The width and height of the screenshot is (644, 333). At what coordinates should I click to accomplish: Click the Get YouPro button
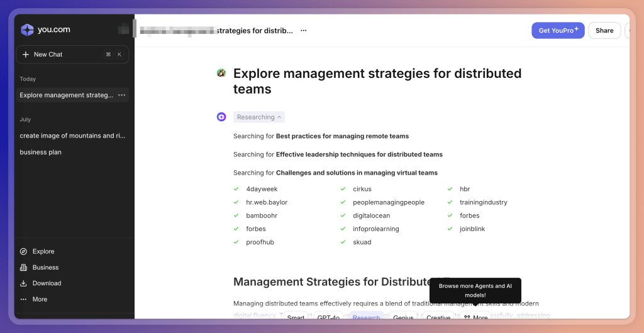point(558,31)
